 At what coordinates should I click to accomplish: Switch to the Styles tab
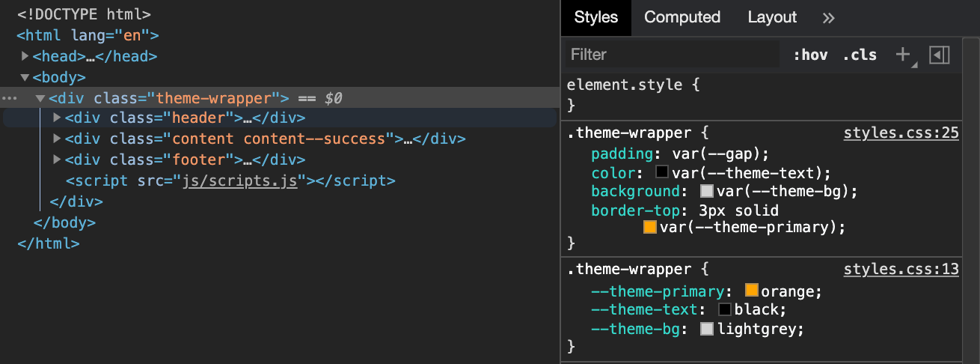point(596,17)
